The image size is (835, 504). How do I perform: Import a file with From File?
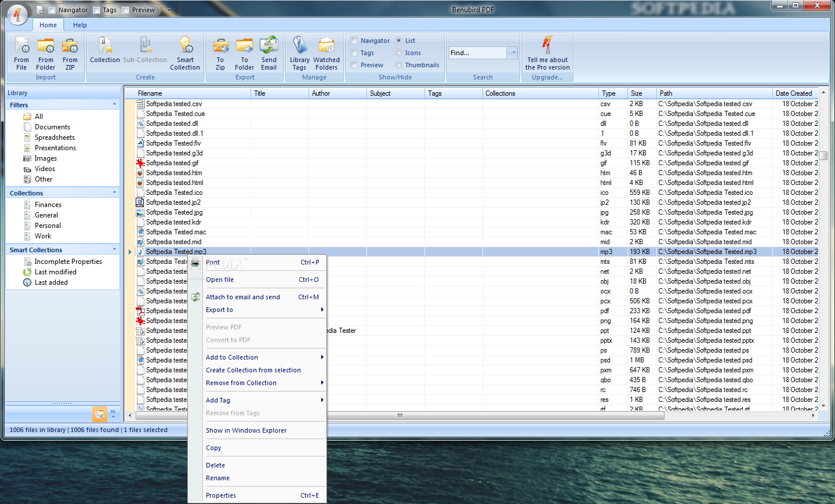pos(21,53)
